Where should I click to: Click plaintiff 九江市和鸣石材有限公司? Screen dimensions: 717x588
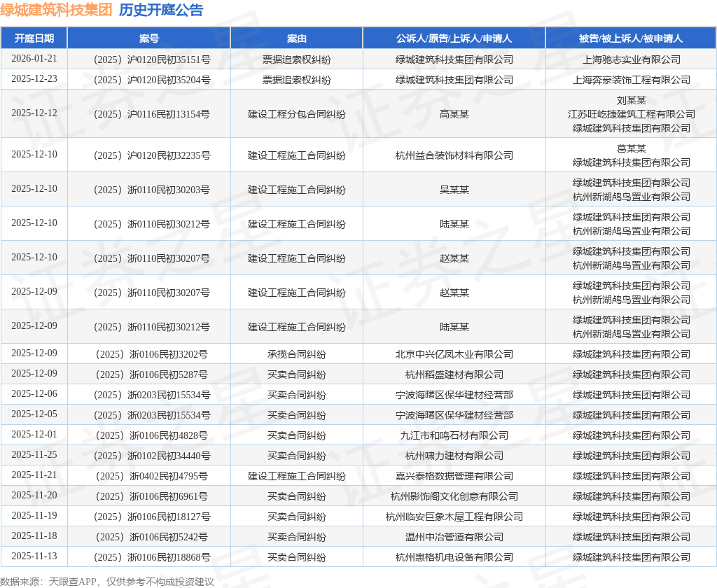[454, 435]
